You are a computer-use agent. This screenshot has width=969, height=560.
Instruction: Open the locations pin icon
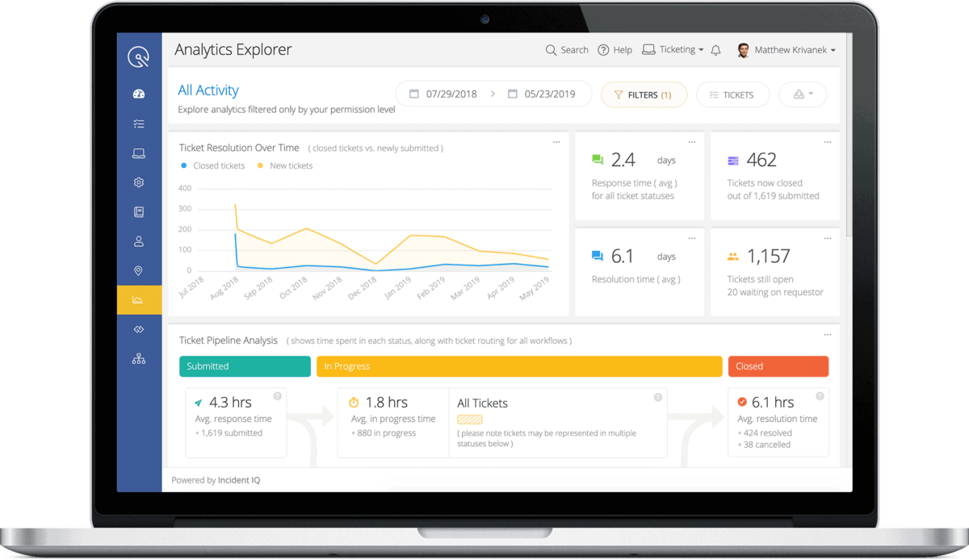138,270
